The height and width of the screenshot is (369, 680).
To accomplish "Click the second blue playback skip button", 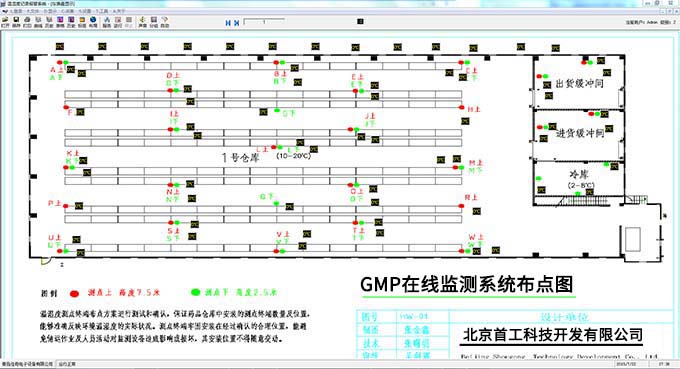I will click(x=236, y=23).
